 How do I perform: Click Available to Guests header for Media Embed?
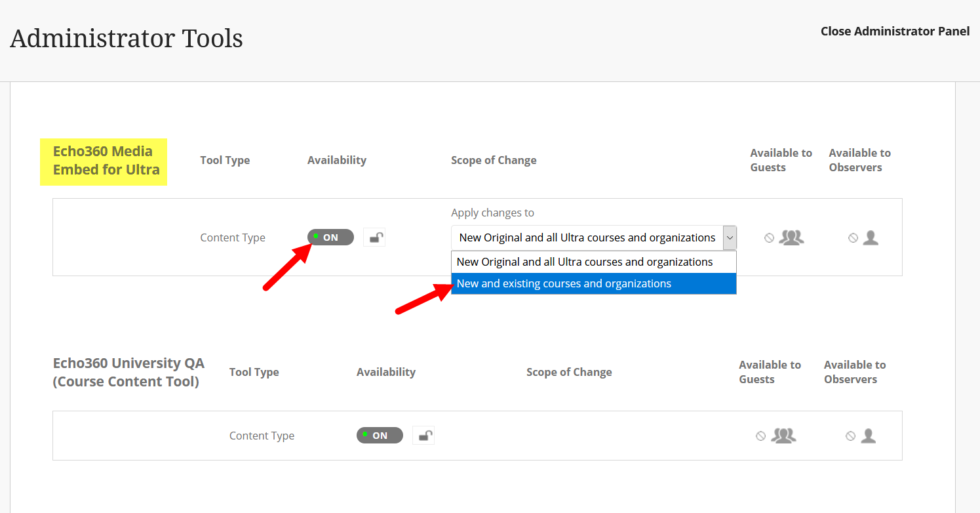coord(781,160)
